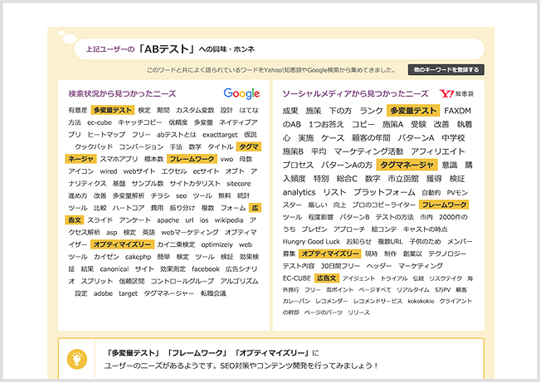Click the canonical keyword

(x=114, y=269)
